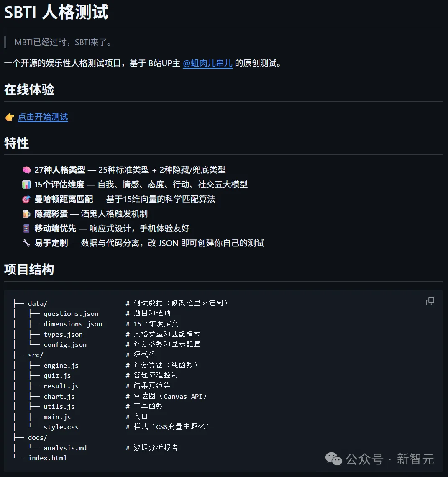This screenshot has width=448, height=477.
Task: Select engine.js in the project structure
Action: 61,365
